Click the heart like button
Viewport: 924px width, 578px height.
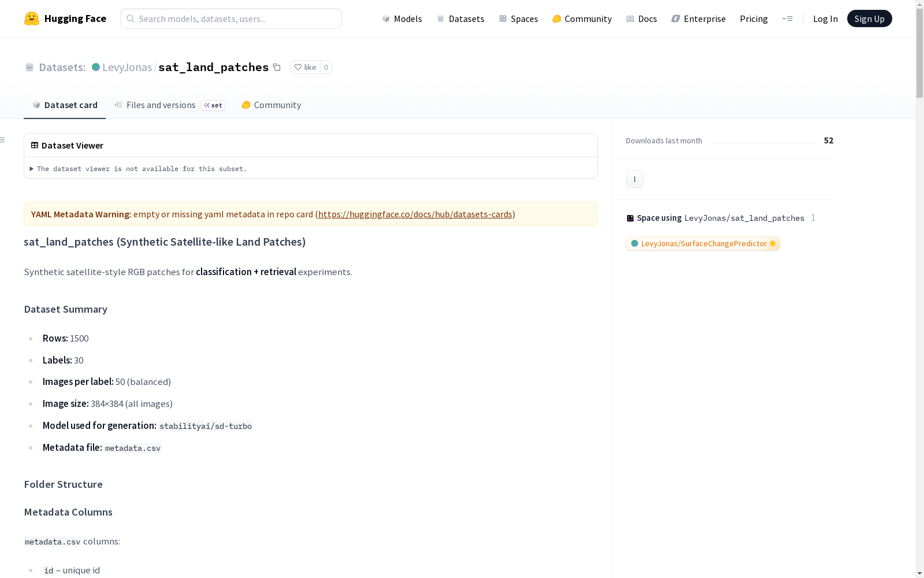tap(305, 67)
